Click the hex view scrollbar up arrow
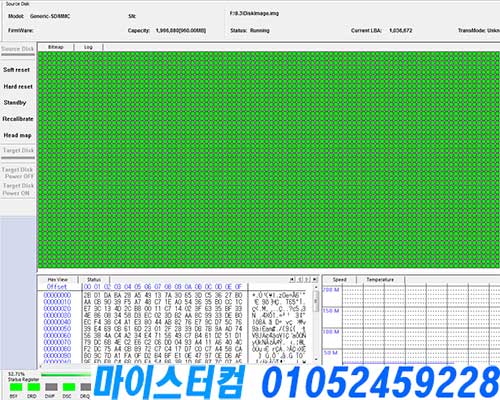 (x=316, y=287)
